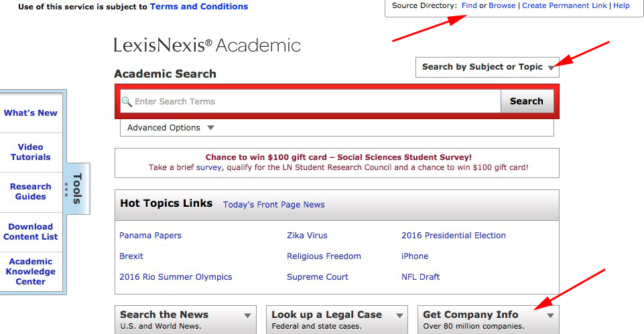Click the Search button
This screenshot has height=334, width=644.
point(527,101)
